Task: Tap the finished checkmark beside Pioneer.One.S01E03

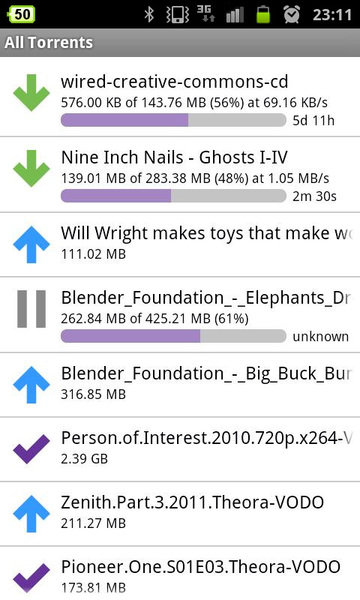Action: point(31,578)
